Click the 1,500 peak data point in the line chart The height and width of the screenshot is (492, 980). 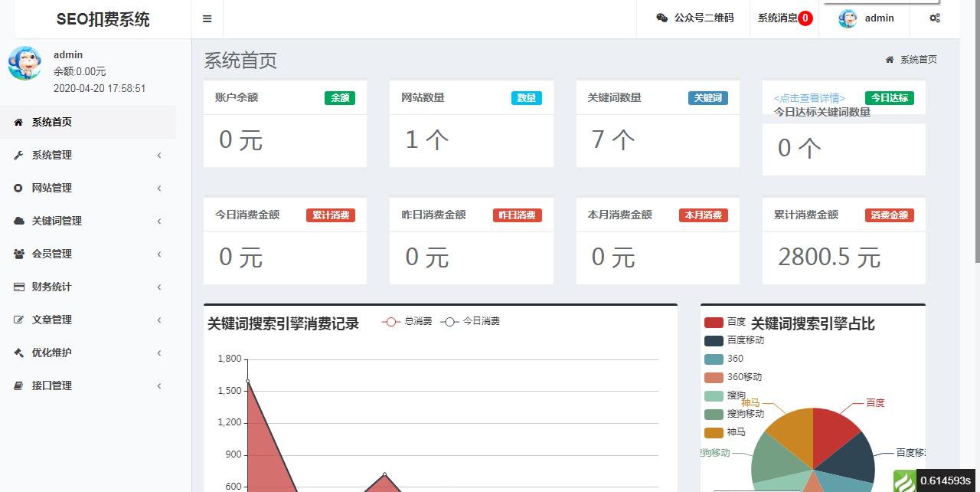pos(247,381)
